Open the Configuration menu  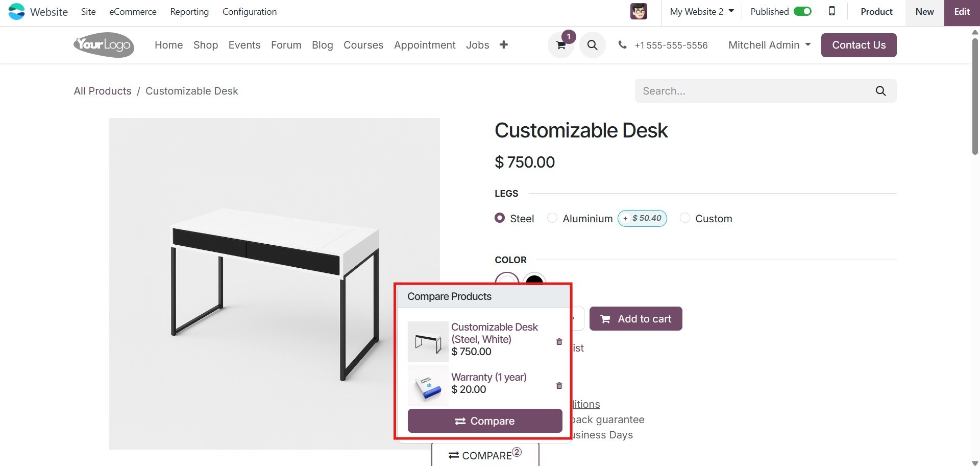point(249,11)
